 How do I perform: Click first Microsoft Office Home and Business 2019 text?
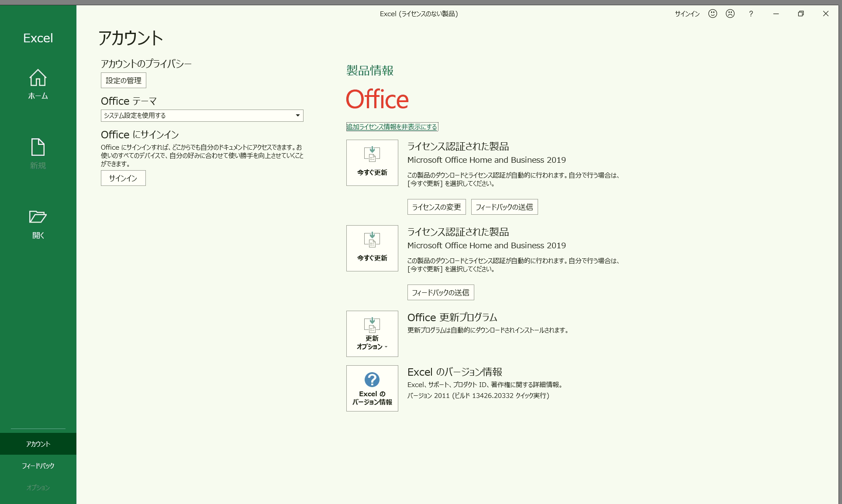tap(487, 160)
